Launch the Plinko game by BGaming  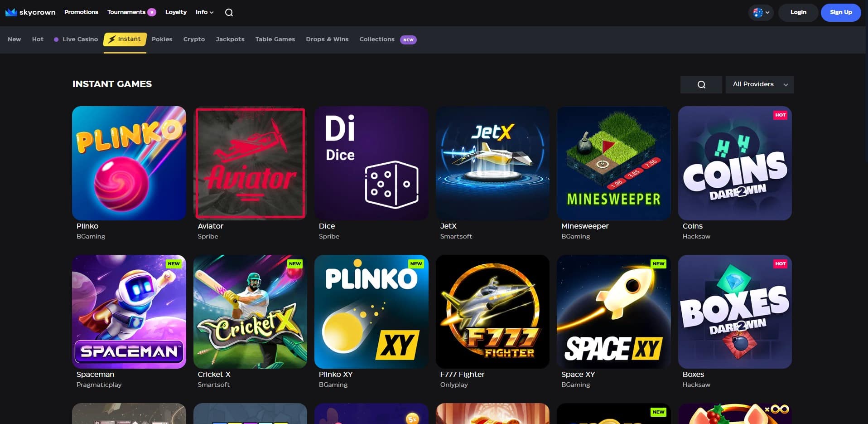(x=129, y=163)
